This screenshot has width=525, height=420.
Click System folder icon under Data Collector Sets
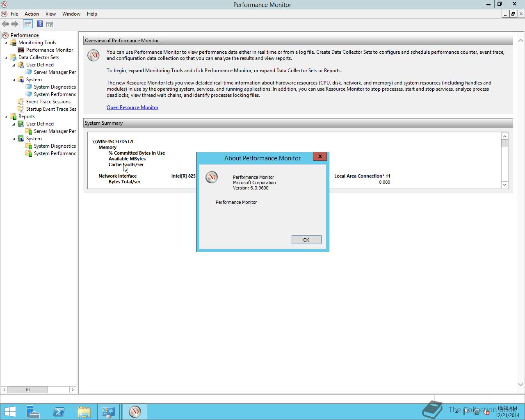(x=21, y=80)
